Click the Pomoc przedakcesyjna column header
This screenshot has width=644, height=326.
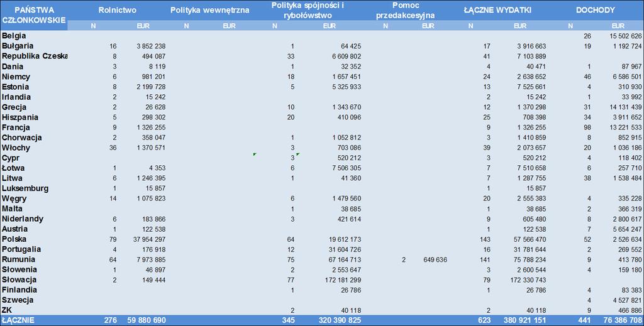pyautogui.click(x=406, y=10)
